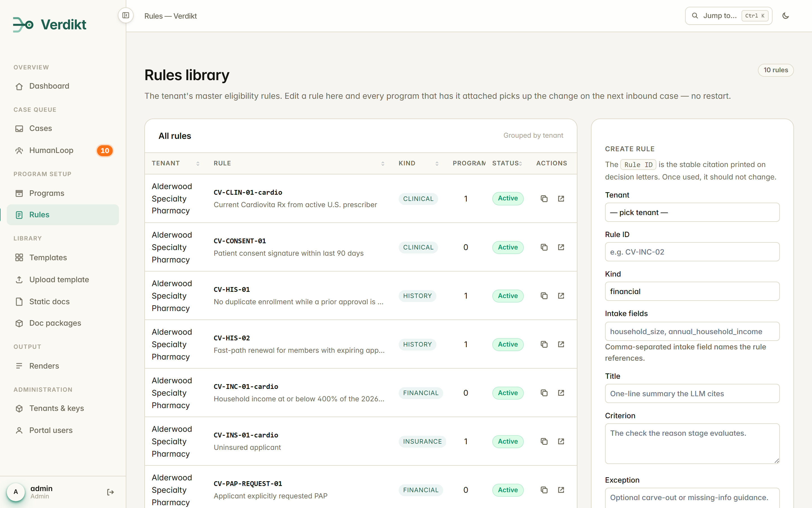Image resolution: width=812 pixels, height=508 pixels.
Task: Copy the CV-PAP-REQUEST-01 rule
Action: point(544,490)
